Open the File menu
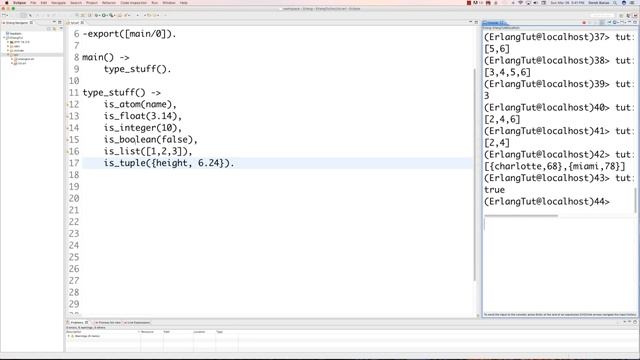Viewport: 640px width, 360px height. click(x=33, y=2)
